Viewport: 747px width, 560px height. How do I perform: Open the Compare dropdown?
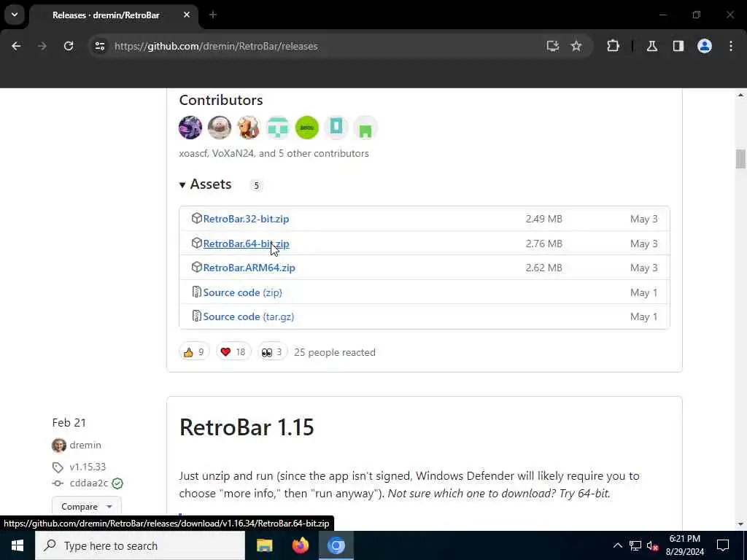(87, 507)
